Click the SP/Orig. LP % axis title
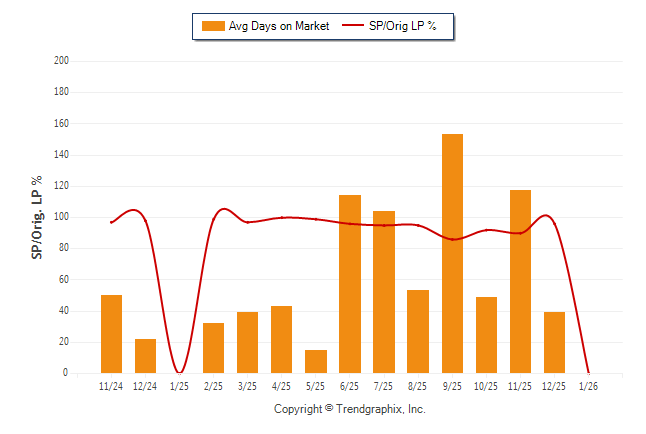Image resolution: width=646 pixels, height=434 pixels. click(x=37, y=217)
